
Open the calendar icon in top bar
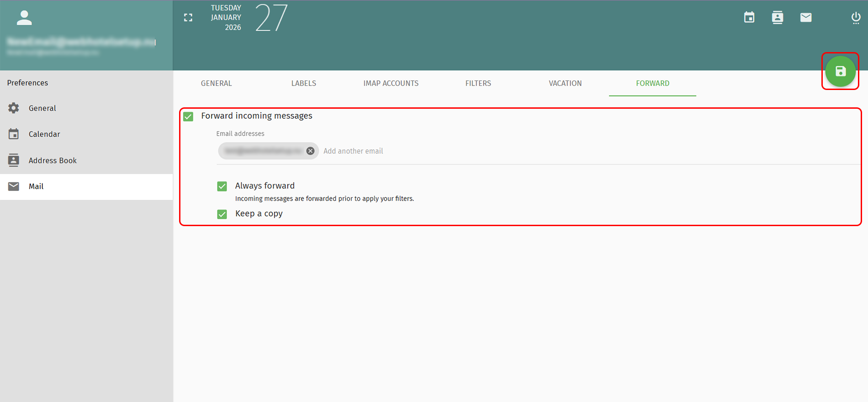(749, 17)
